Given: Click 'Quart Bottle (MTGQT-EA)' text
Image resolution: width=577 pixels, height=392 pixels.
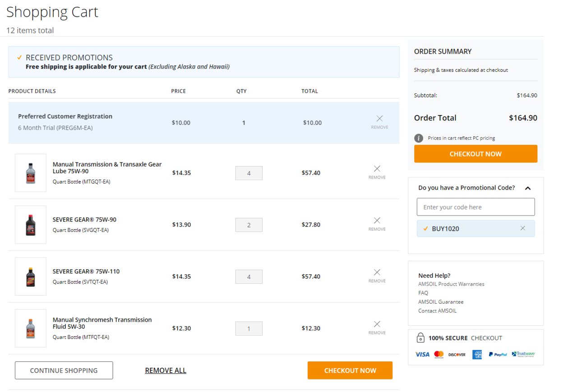Looking at the screenshot, I should coord(82,182).
